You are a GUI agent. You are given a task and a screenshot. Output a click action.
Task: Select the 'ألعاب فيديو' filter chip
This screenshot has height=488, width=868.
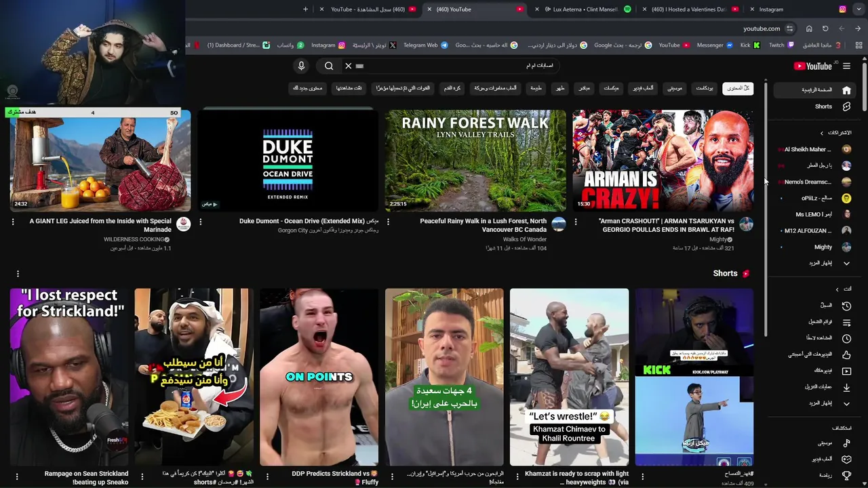[x=644, y=88]
